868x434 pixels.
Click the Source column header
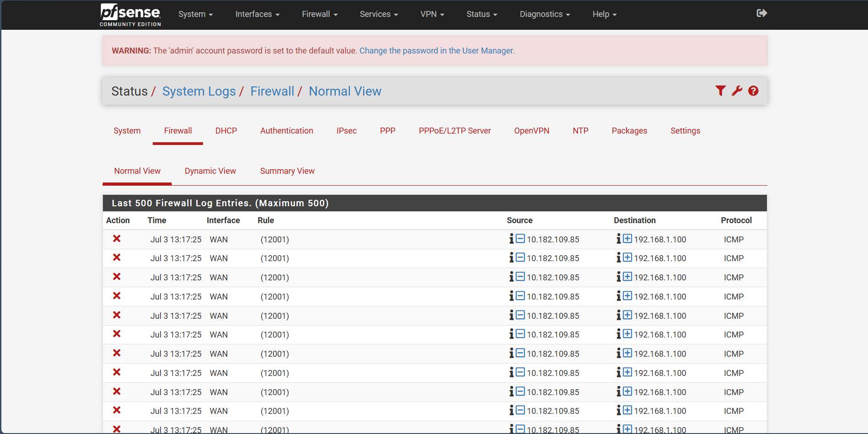pyautogui.click(x=520, y=220)
